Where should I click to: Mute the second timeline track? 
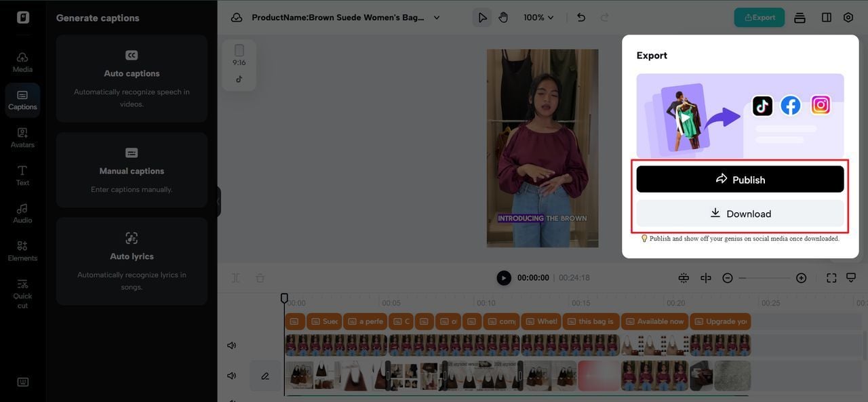(x=231, y=375)
